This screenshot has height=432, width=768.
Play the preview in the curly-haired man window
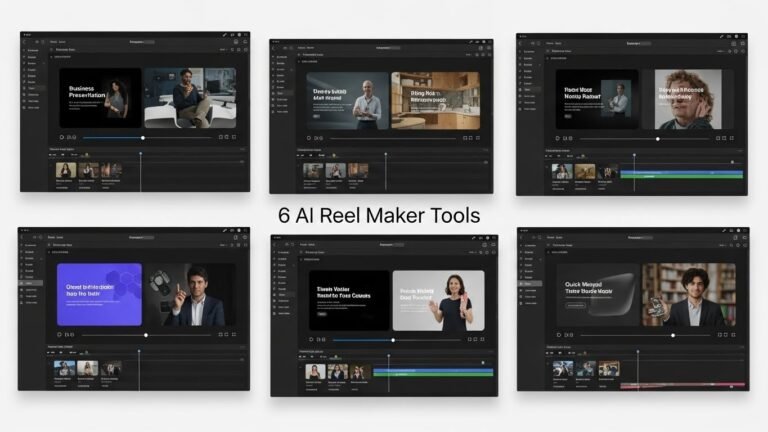coord(557,139)
